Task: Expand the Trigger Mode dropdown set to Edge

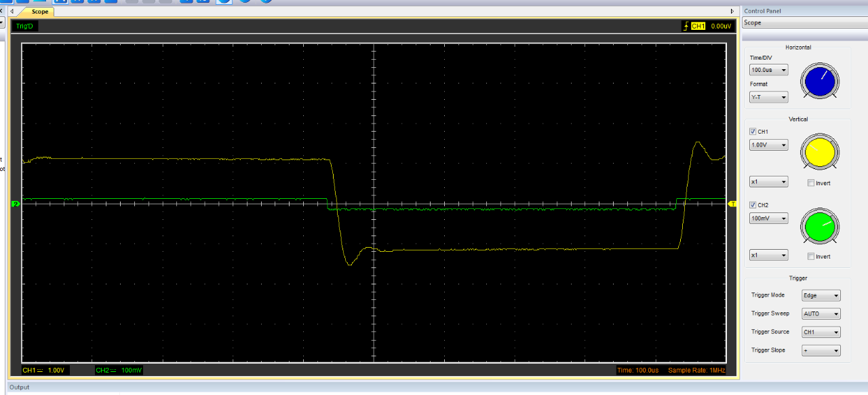Action: pos(821,295)
